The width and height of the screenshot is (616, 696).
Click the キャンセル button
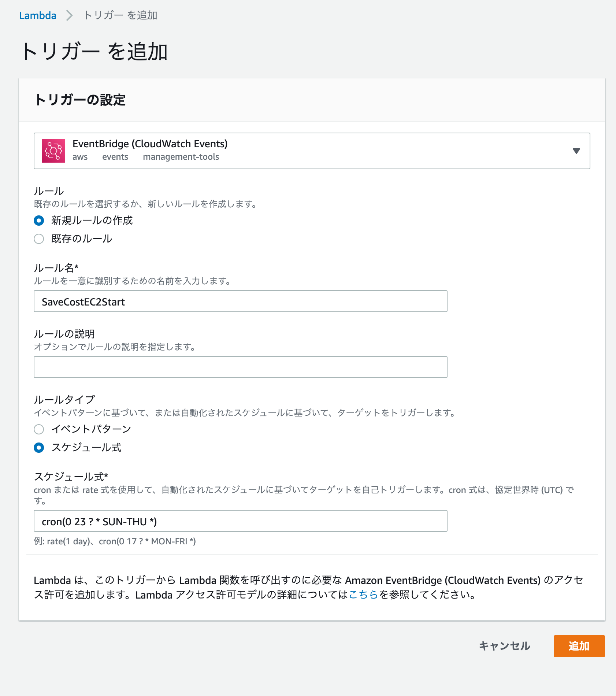point(504,646)
